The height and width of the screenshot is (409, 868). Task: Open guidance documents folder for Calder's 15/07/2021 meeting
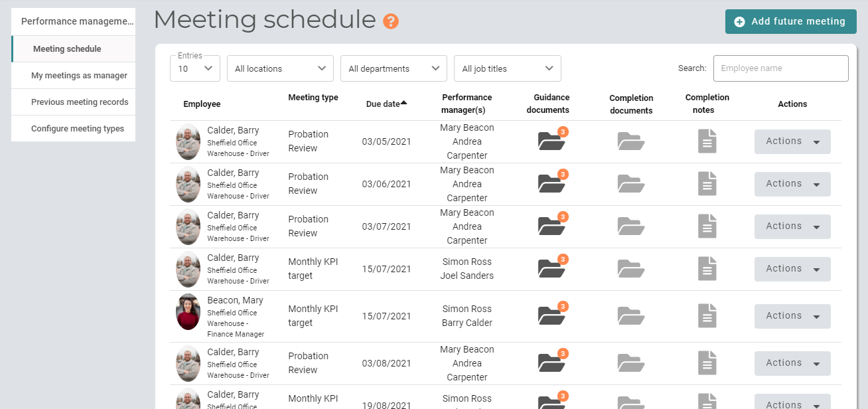coord(551,268)
